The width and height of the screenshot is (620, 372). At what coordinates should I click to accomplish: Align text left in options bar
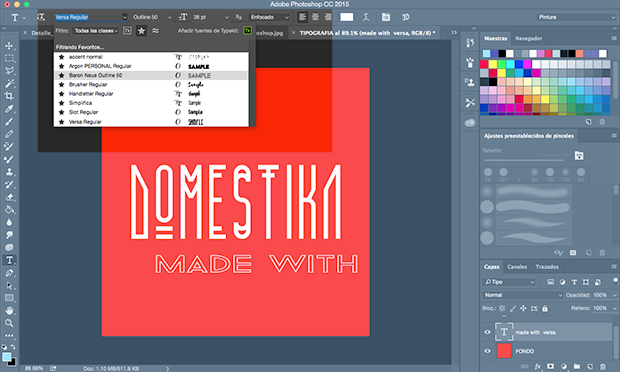pos(302,17)
